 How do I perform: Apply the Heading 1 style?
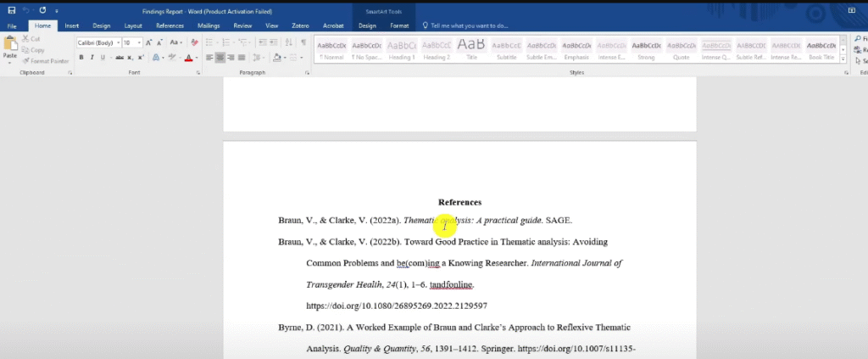click(x=402, y=50)
